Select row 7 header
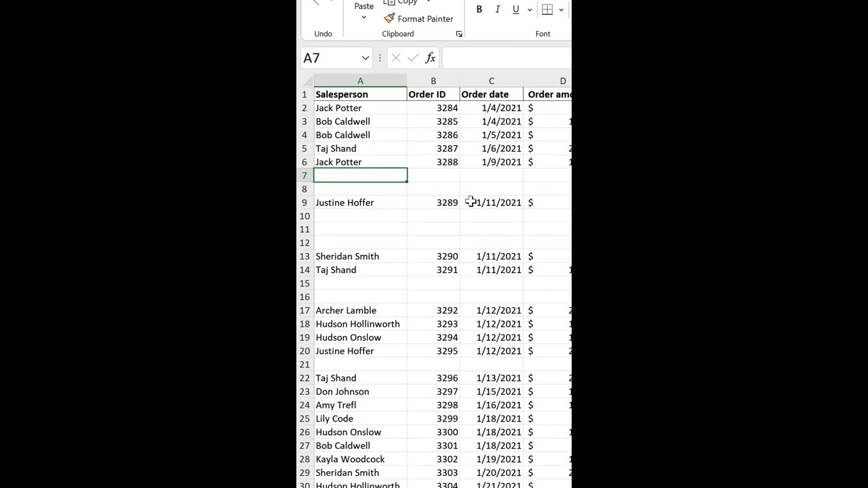The height and width of the screenshot is (488, 868). click(x=304, y=176)
